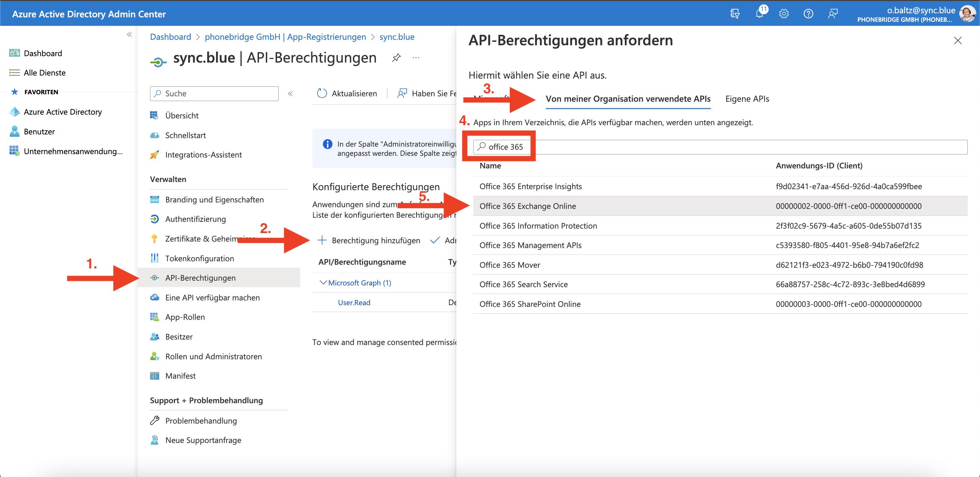980x477 pixels.
Task: Select Azure Active Directory in the favorites sidebar
Action: tap(63, 112)
